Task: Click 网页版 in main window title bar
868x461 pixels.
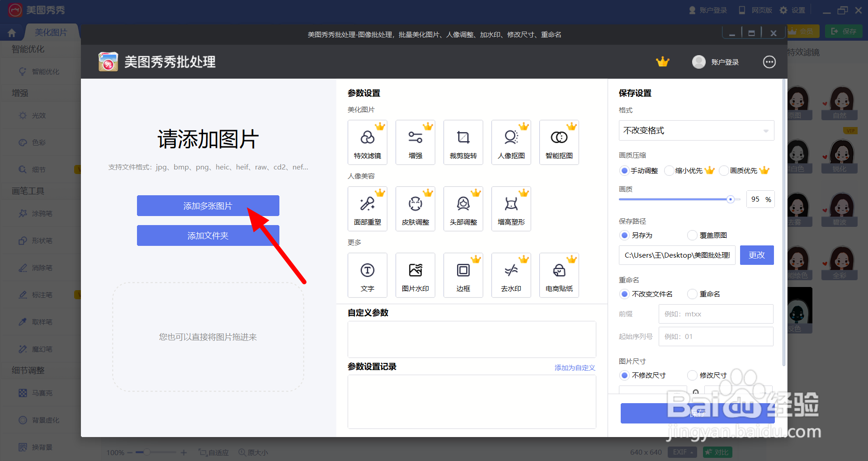Action: click(755, 10)
